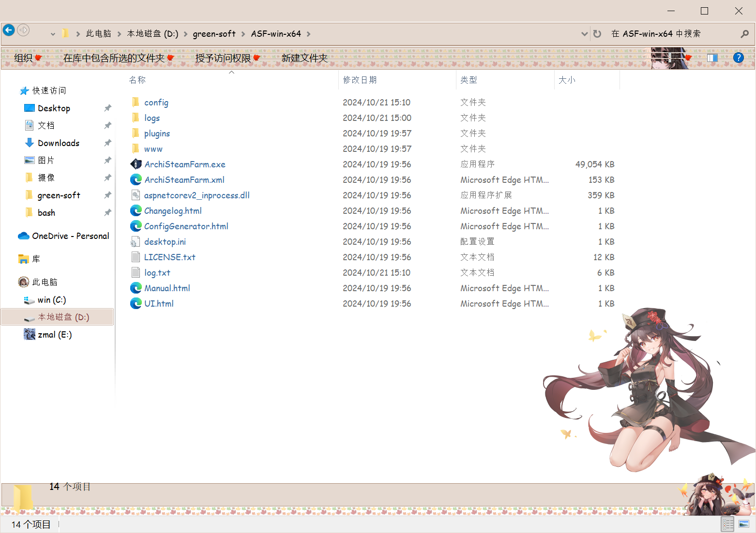Unpin Desktop using its pin icon

click(x=107, y=108)
